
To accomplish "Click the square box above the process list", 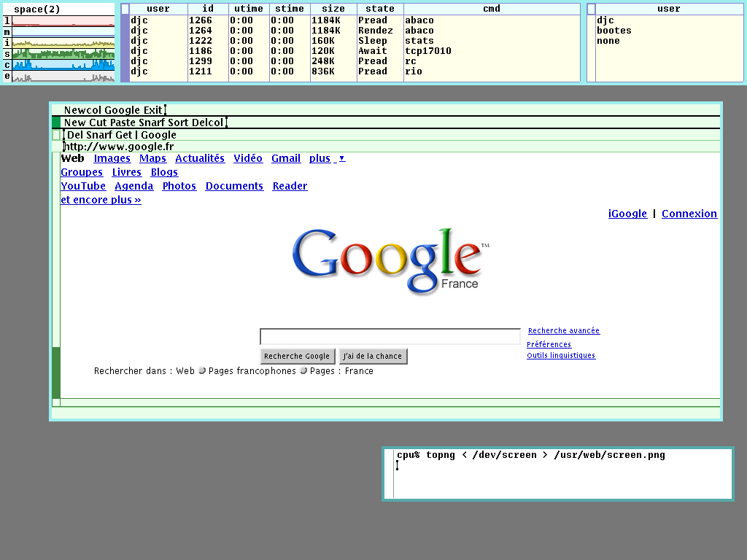I will tap(125, 9).
